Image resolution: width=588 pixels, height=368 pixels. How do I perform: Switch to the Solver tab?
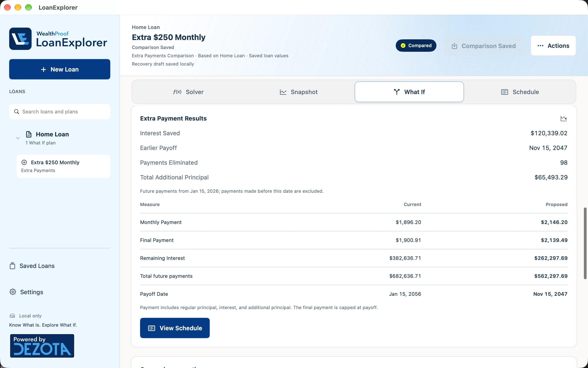click(188, 92)
